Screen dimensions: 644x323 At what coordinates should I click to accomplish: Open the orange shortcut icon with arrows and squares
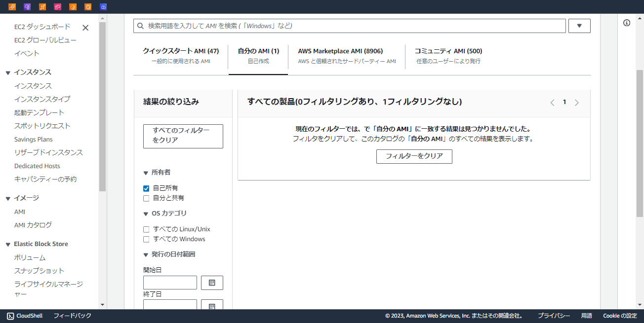42,7
